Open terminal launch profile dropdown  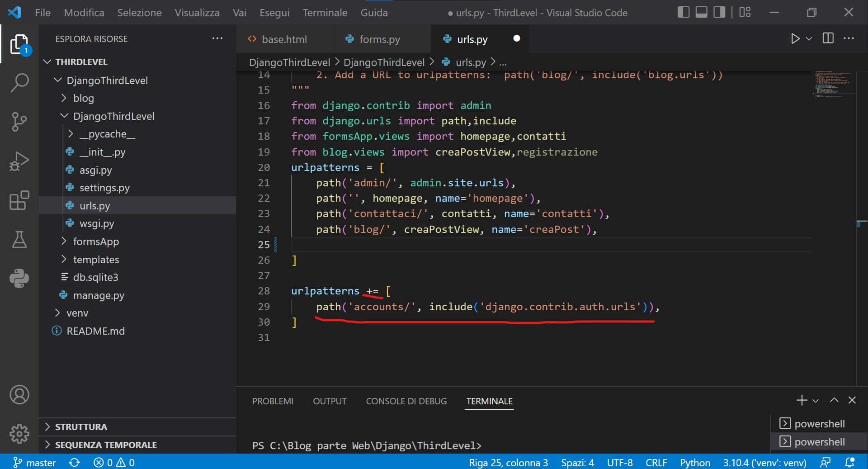(816, 401)
